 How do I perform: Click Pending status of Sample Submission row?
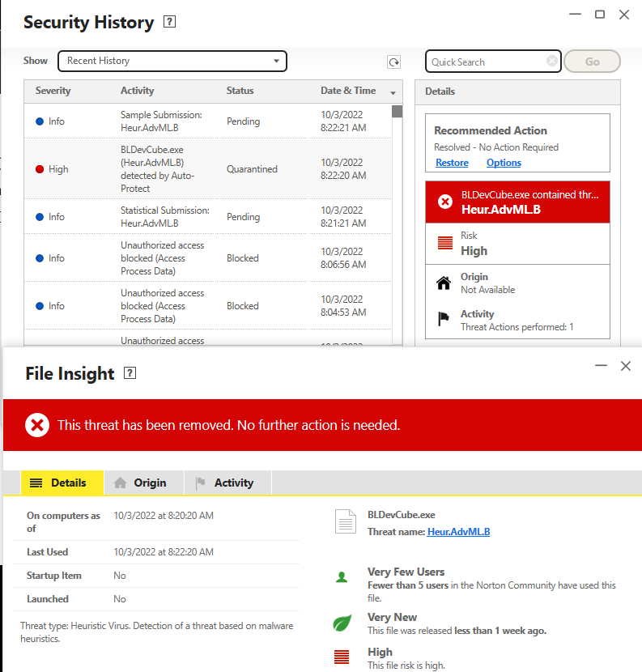[243, 121]
